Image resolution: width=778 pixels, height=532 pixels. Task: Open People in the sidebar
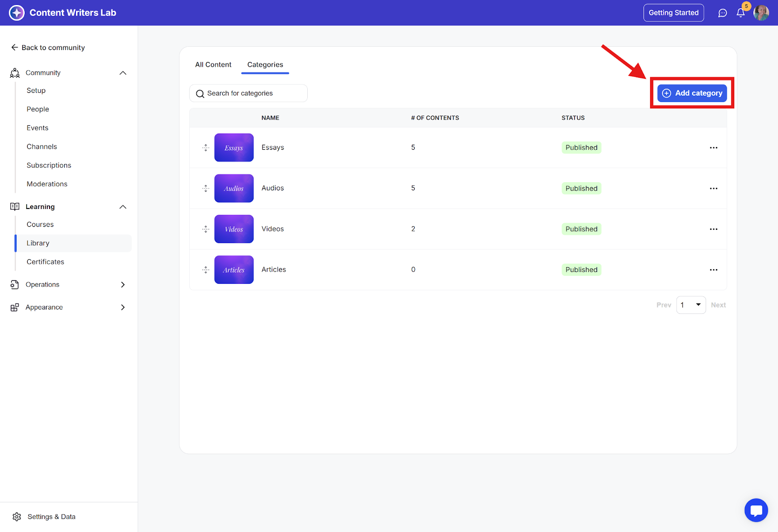(x=38, y=109)
